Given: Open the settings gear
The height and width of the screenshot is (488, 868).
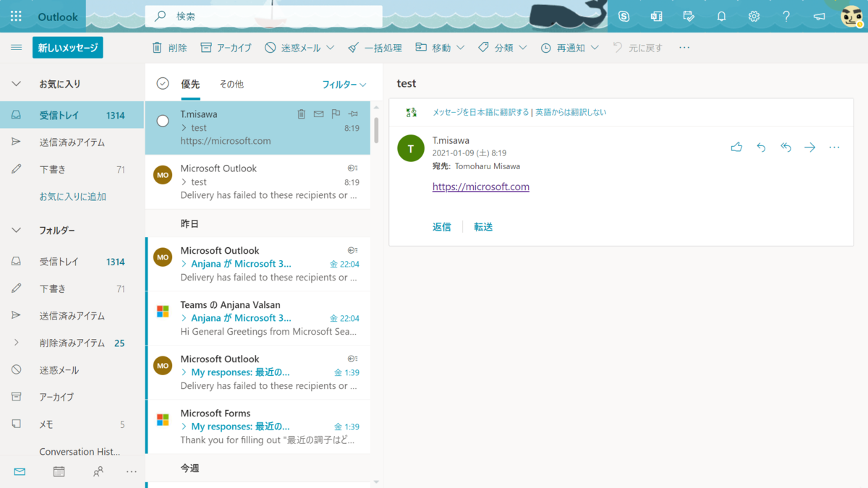Looking at the screenshot, I should (754, 16).
